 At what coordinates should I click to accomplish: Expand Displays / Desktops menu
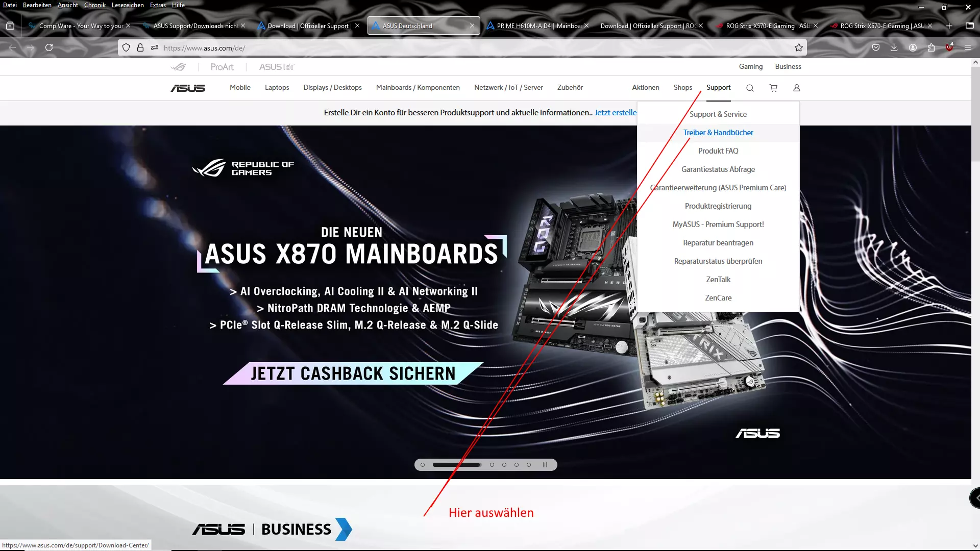coord(333,88)
